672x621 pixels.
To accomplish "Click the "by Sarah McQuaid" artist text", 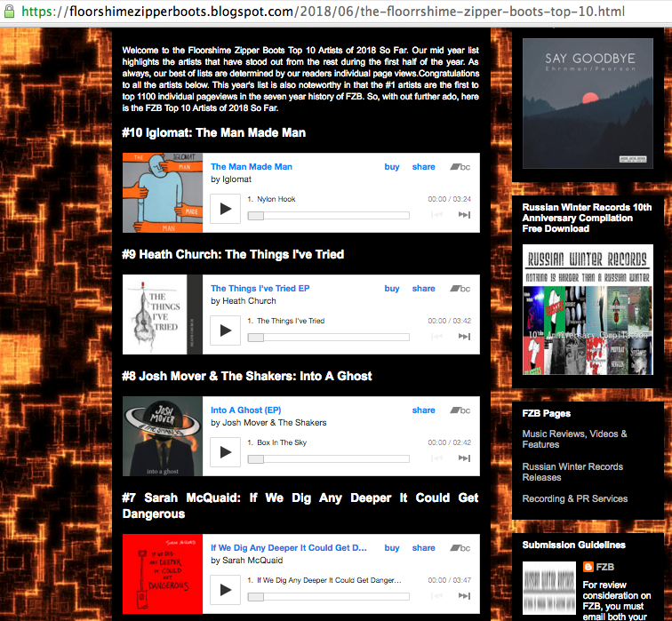I will pyautogui.click(x=247, y=561).
